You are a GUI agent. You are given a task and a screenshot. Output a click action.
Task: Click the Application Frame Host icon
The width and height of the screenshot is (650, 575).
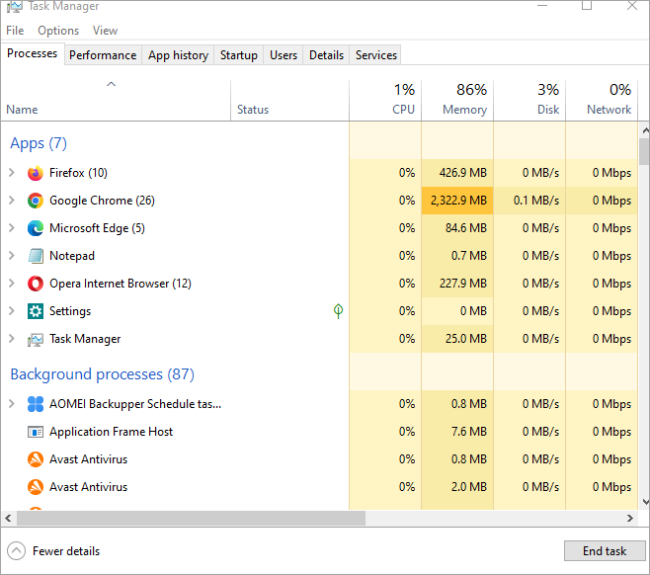pyautogui.click(x=35, y=432)
